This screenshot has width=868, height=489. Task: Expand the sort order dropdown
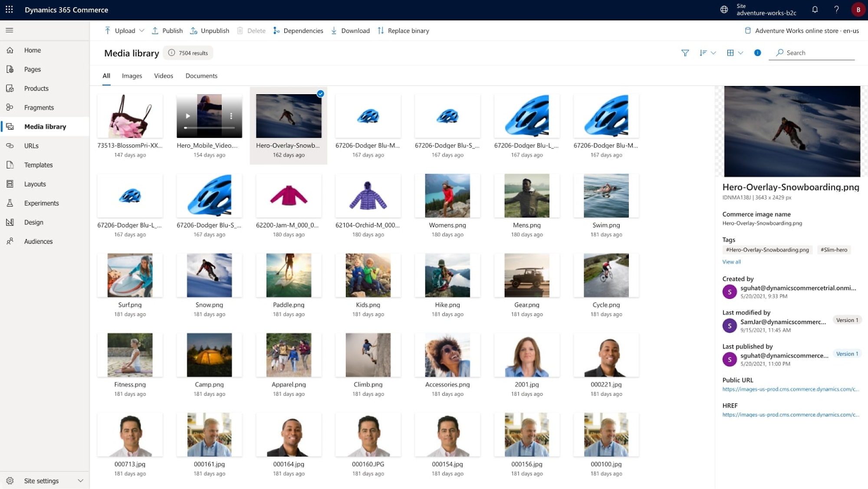coord(713,53)
